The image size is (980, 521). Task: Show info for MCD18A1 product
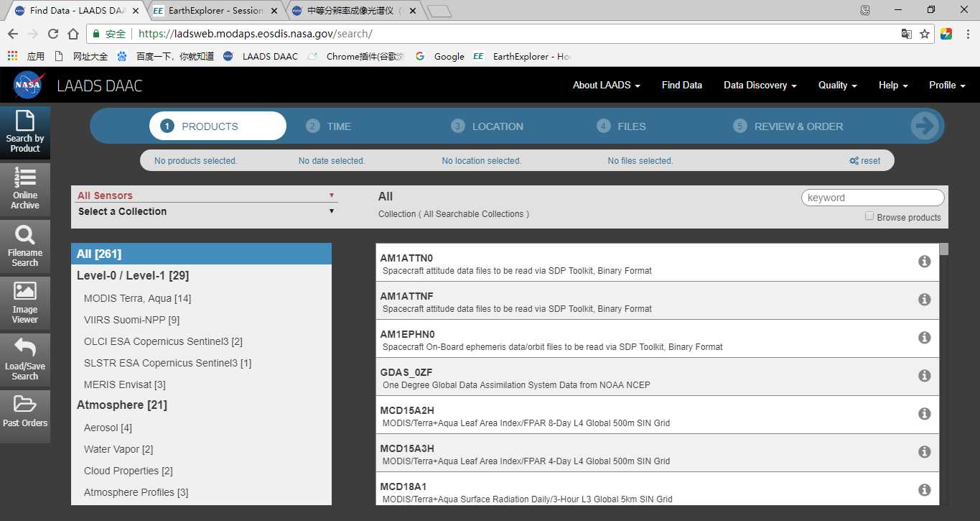point(925,490)
